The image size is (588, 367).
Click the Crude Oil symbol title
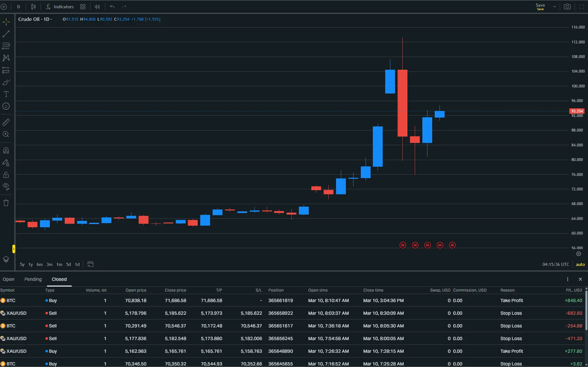[x=29, y=19]
